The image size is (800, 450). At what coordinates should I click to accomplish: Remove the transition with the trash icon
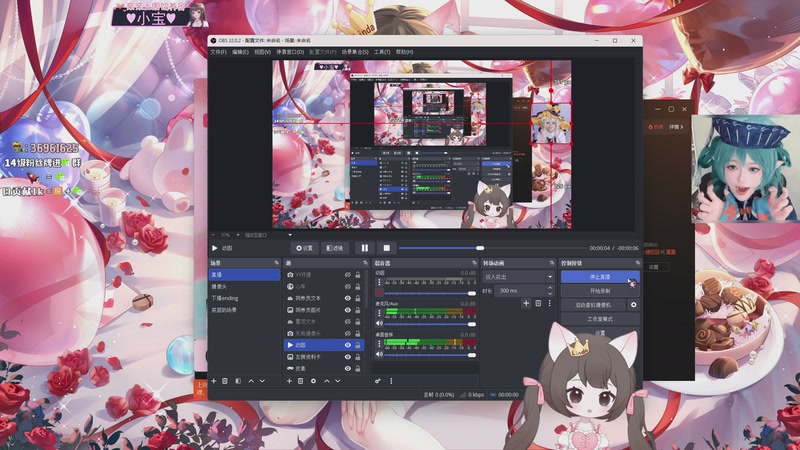[x=538, y=303]
